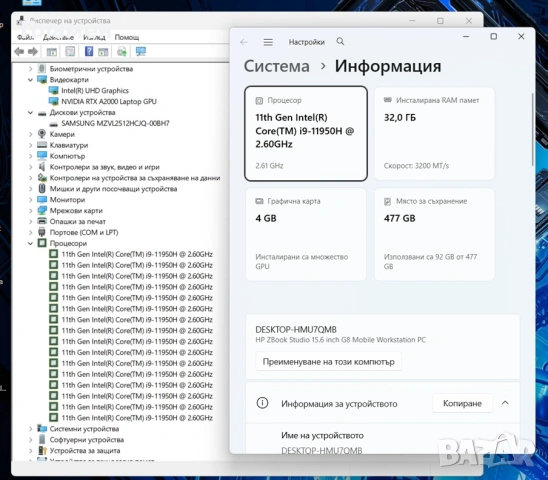Select Intel(R) UHD Graphics device
The image size is (548, 480).
click(95, 91)
